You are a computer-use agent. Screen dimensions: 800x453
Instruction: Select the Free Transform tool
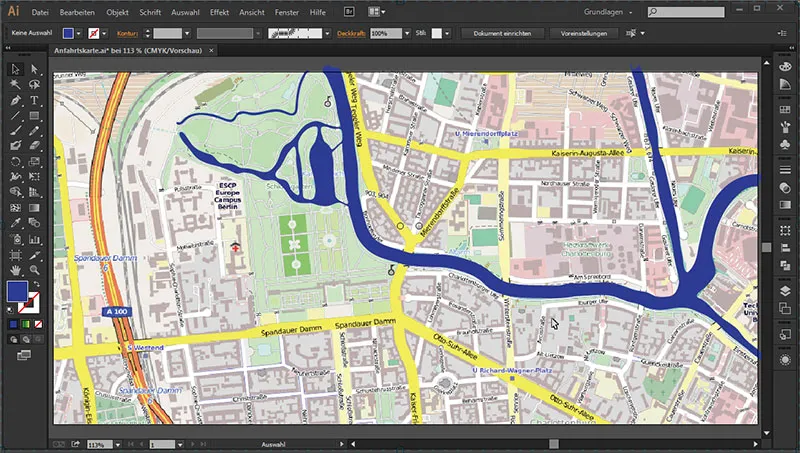pos(34,177)
